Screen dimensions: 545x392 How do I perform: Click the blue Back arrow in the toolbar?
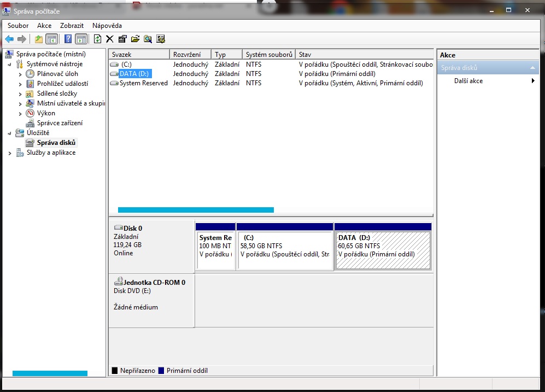(9, 39)
